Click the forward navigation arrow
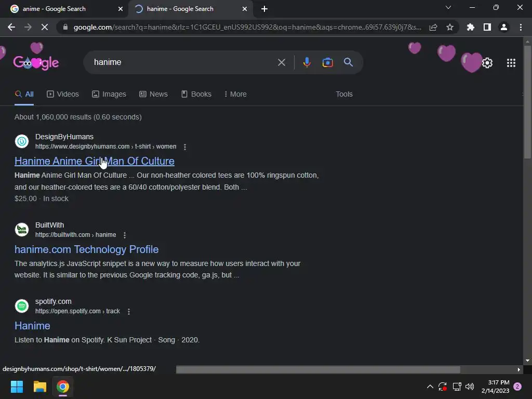The height and width of the screenshot is (399, 532). tap(28, 27)
